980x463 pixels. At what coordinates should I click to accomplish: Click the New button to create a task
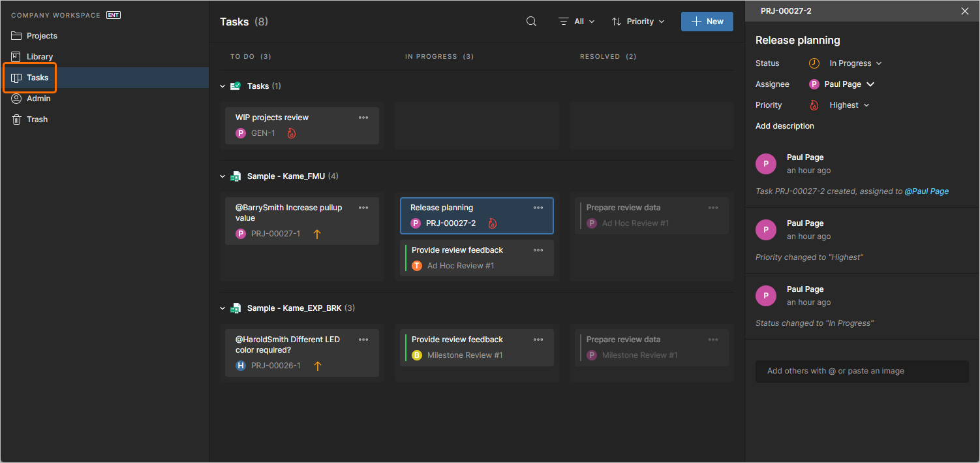pos(707,21)
